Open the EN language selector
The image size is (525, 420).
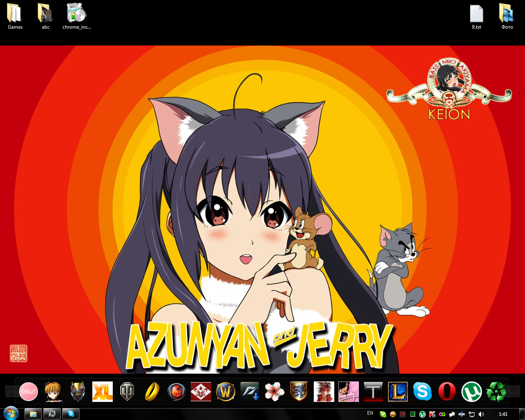coord(370,413)
